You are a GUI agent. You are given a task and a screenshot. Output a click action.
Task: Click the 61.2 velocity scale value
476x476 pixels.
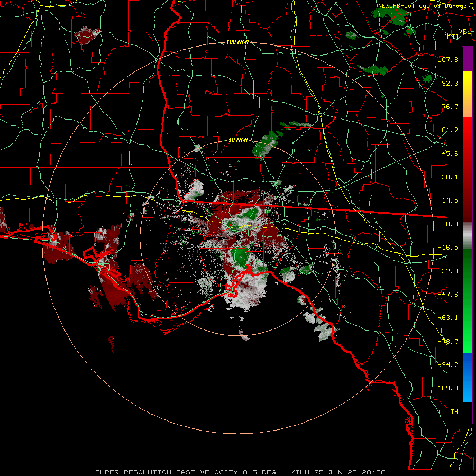pos(450,130)
